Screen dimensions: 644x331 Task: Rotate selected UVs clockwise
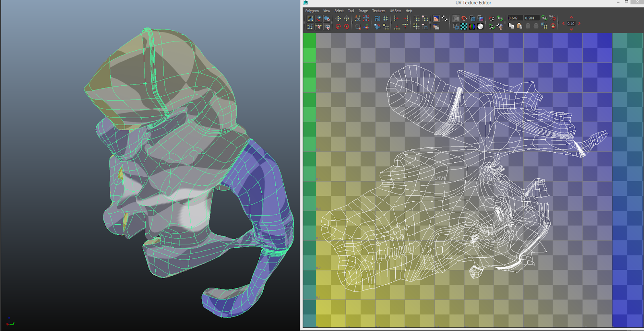[x=347, y=27]
